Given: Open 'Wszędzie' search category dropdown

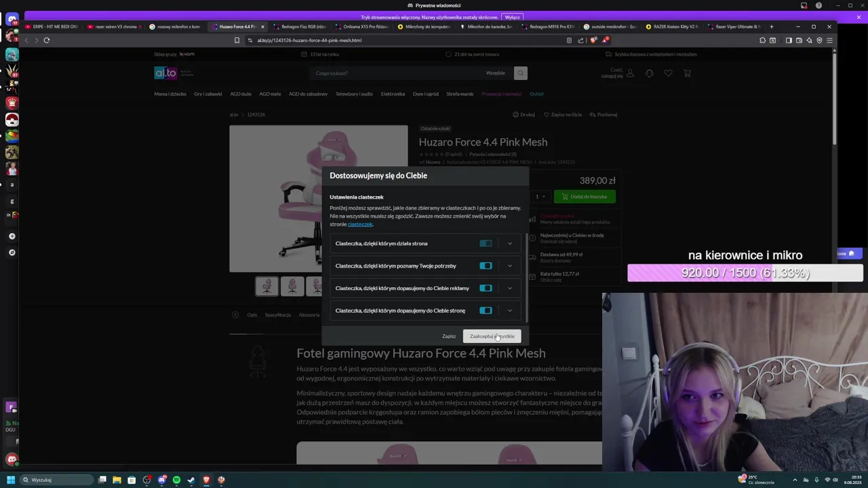Looking at the screenshot, I should [495, 73].
